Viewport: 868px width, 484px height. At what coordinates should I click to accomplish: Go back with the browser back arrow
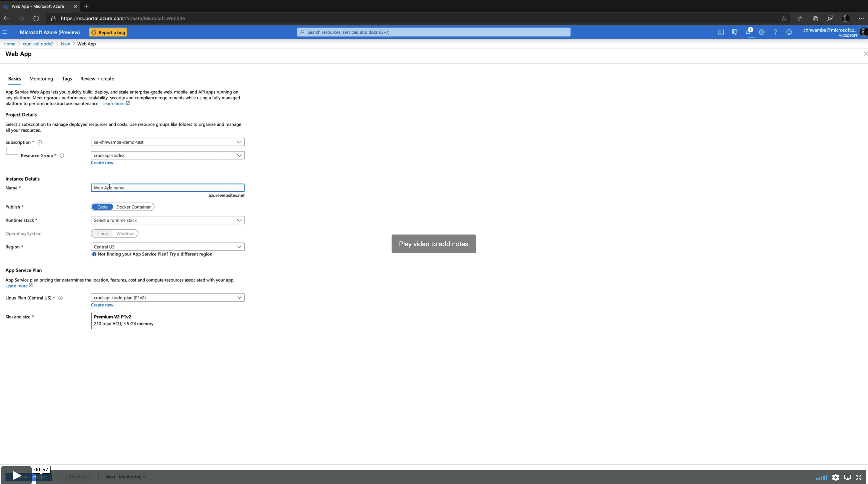click(x=6, y=18)
